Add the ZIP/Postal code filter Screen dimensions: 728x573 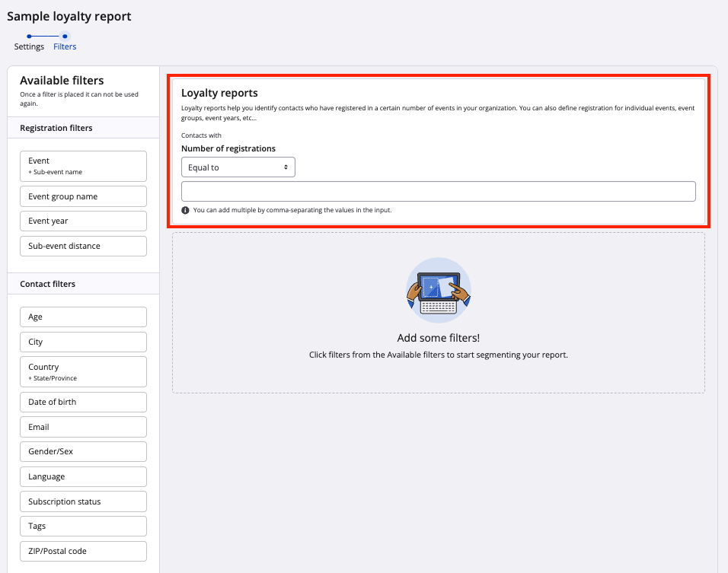tap(83, 551)
